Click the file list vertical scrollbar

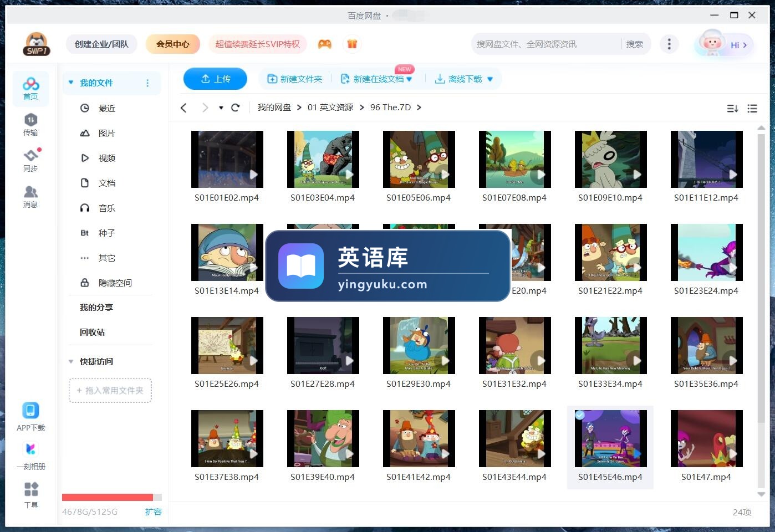[x=761, y=277]
